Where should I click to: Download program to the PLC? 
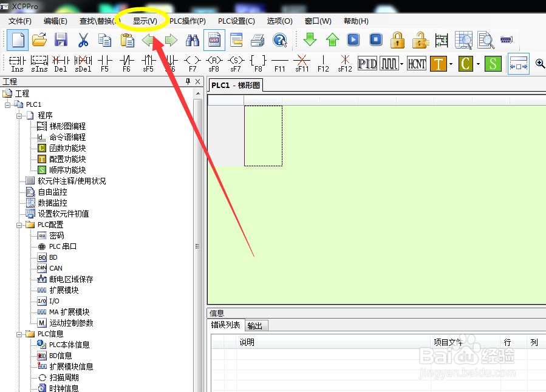pyautogui.click(x=310, y=39)
